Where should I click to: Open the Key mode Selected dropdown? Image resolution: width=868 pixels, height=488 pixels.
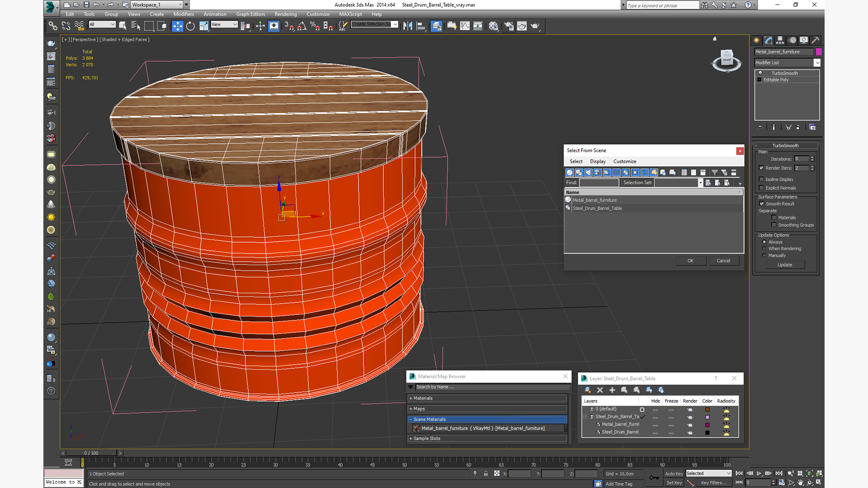click(708, 473)
